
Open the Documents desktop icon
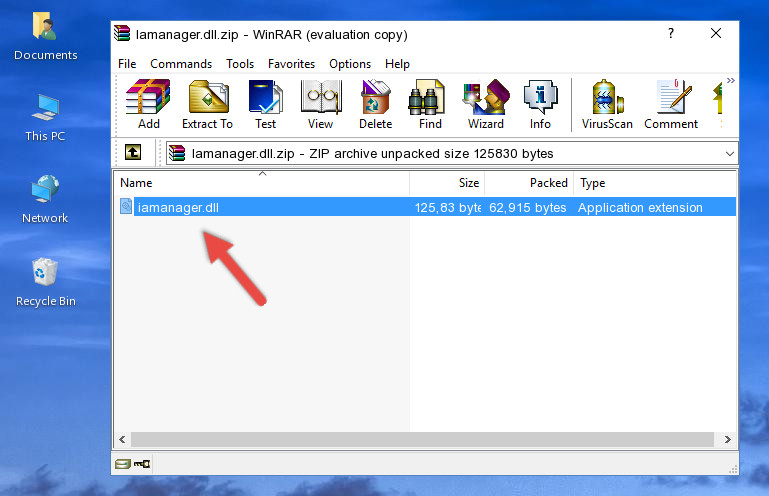(x=46, y=36)
